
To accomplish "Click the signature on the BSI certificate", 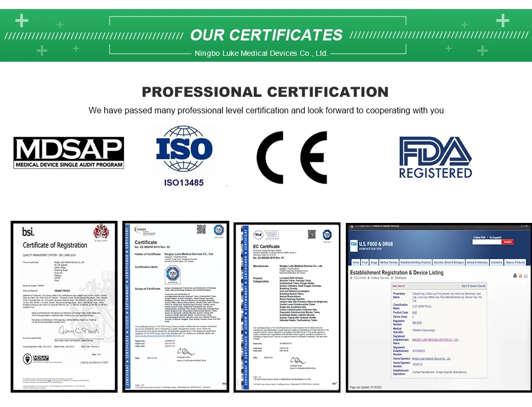I will tap(79, 330).
